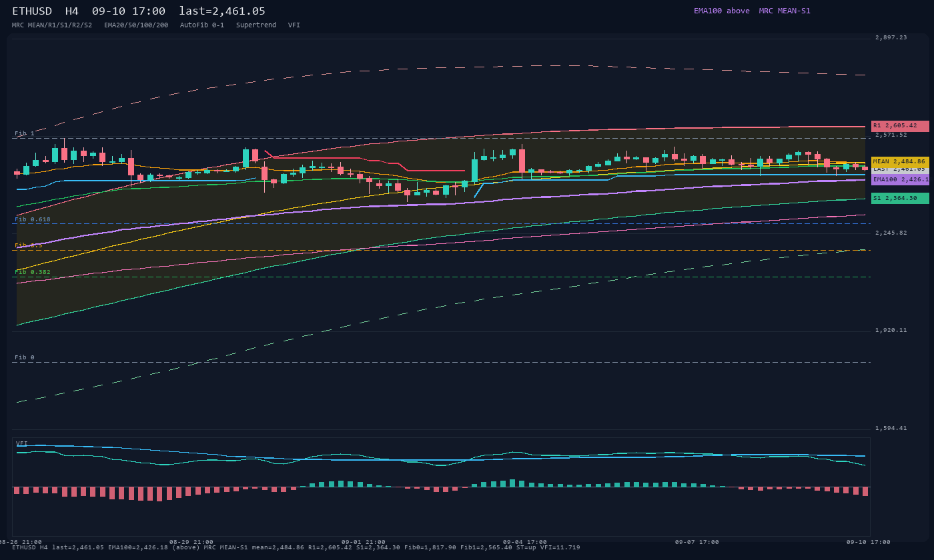This screenshot has height=560, width=934.
Task: Click the 09-01 21:00 time axis label
Action: click(364, 542)
